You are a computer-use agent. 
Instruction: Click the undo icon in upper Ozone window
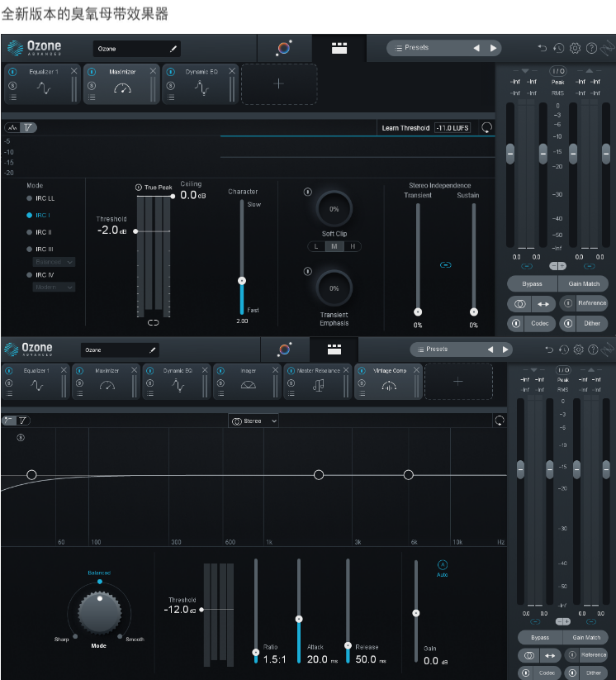tap(542, 48)
